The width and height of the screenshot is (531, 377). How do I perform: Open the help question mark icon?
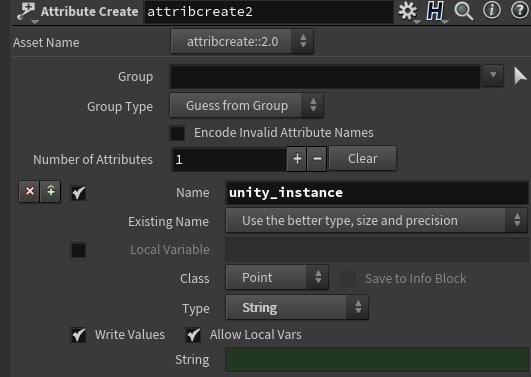tap(519, 11)
